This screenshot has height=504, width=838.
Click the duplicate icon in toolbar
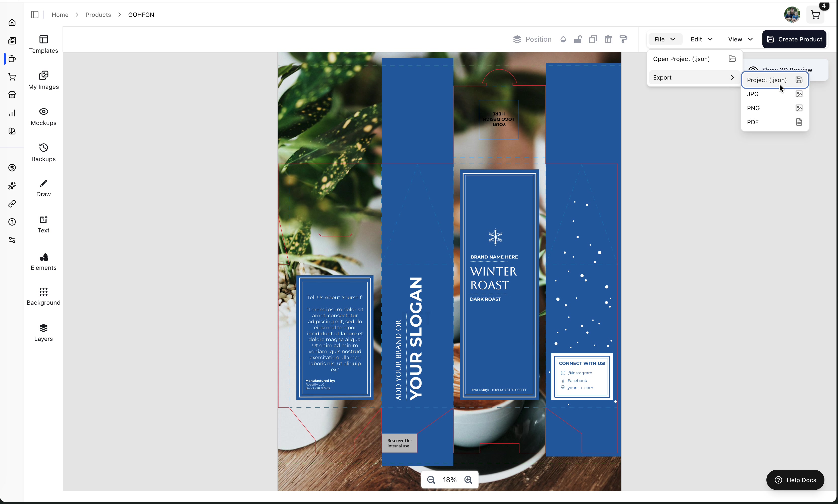tap(593, 39)
